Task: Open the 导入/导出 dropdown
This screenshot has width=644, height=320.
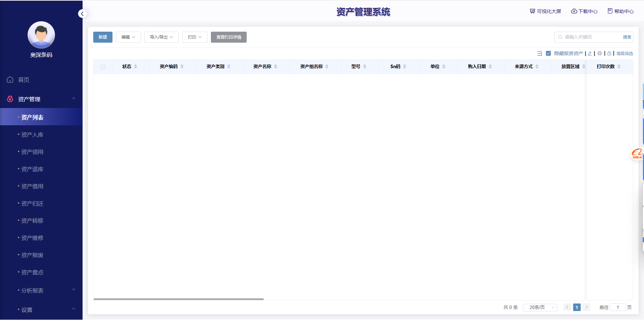Action: 161,37
